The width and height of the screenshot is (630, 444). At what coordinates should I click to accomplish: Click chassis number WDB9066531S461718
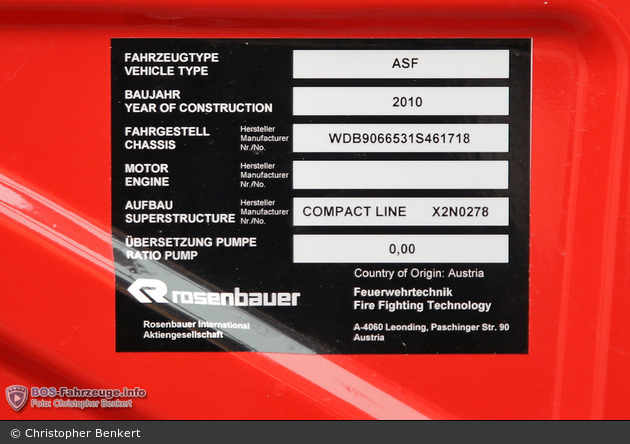tap(399, 139)
